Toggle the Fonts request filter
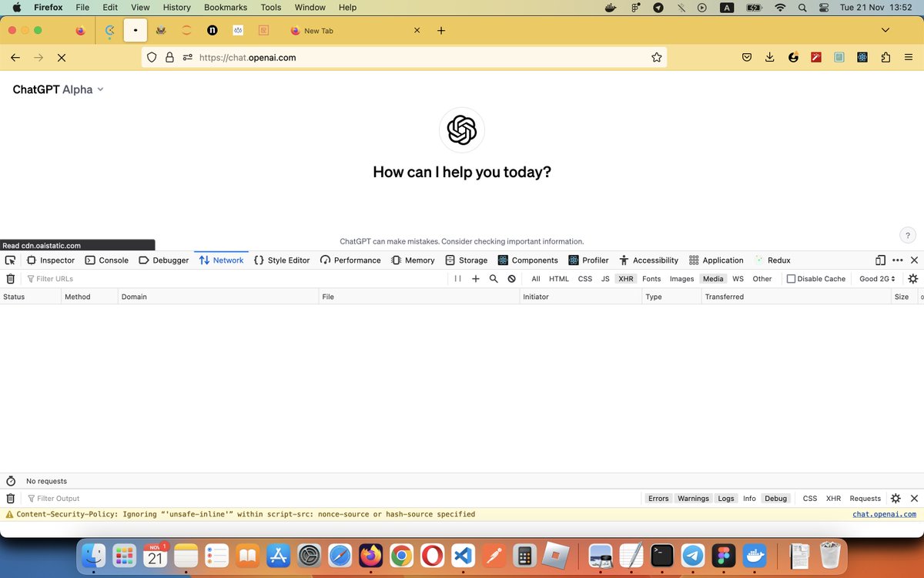 [651, 279]
